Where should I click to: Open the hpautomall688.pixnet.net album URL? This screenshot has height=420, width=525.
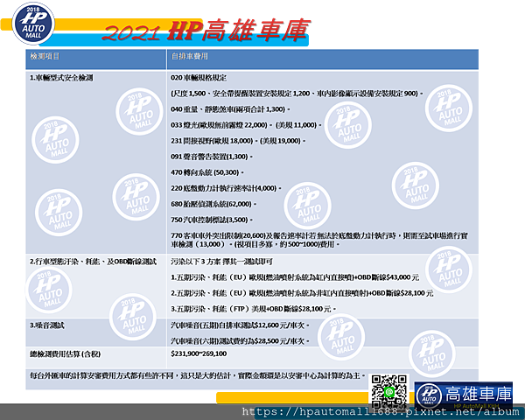[381, 411]
